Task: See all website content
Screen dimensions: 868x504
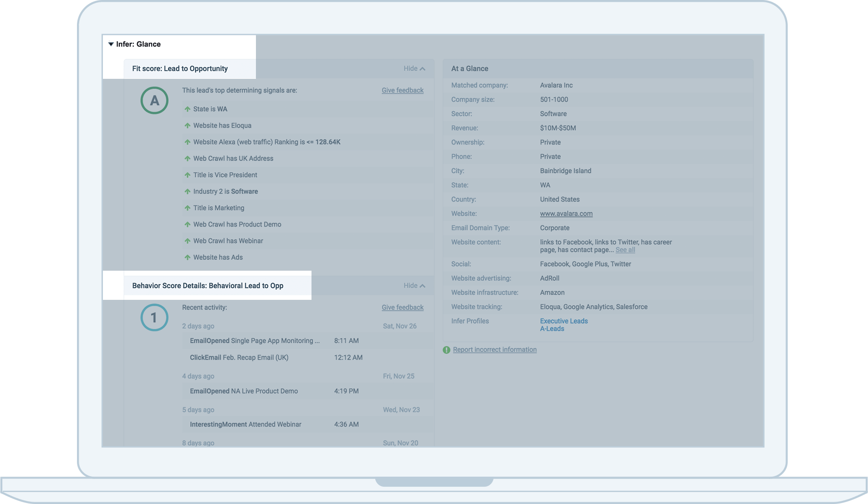Action: pyautogui.click(x=625, y=250)
